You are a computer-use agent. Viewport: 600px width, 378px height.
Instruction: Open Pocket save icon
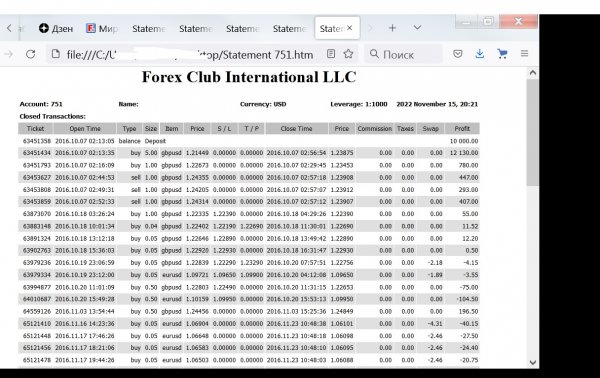click(458, 54)
